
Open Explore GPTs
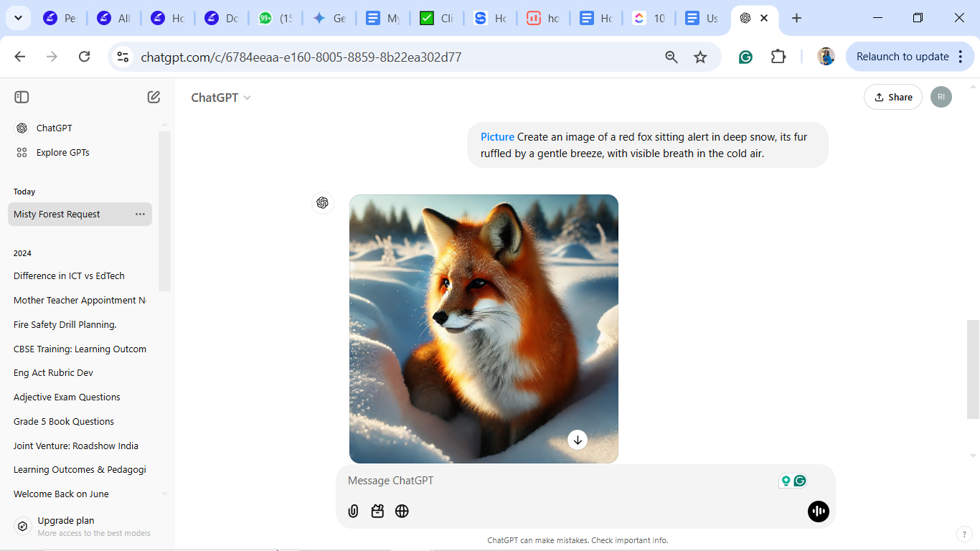click(x=80, y=152)
